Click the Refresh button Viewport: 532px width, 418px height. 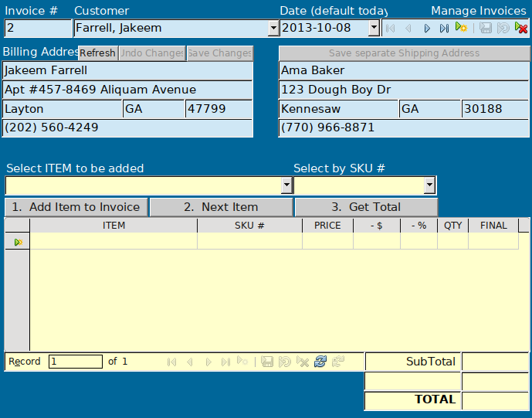point(97,53)
